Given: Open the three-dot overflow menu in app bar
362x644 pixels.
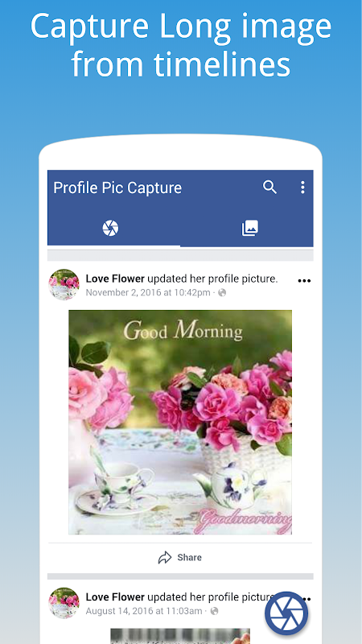Looking at the screenshot, I should (302, 188).
